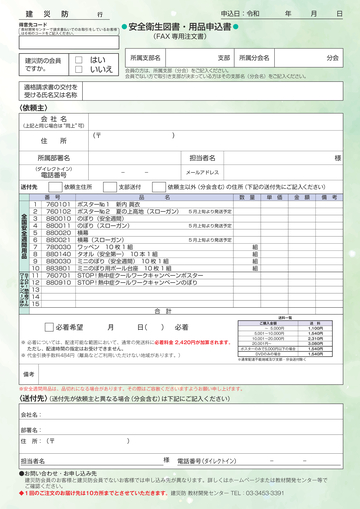Click quantity cell for ワッペン row
Screen dimensions: 360x509
(247, 247)
